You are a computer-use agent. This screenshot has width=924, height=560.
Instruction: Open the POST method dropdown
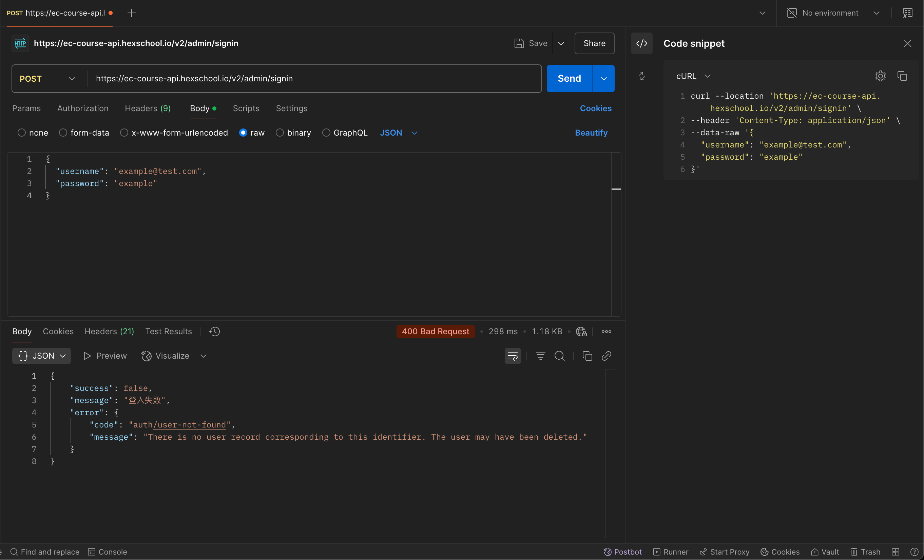47,79
